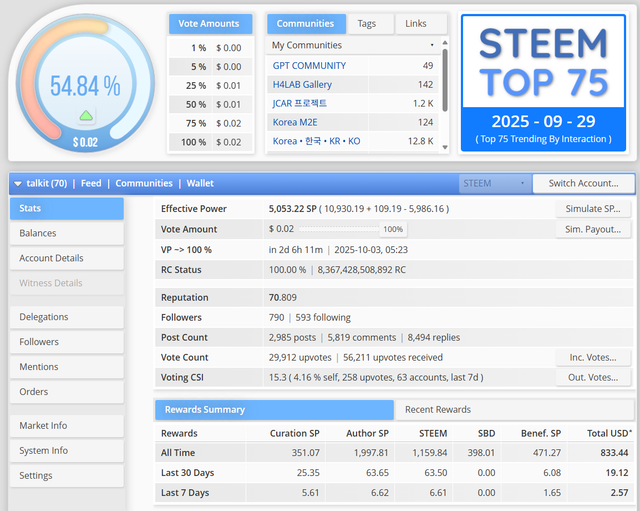Click the communities list scrollbar thumb
Image resolution: width=640 pixels, height=511 pixels.
[x=445, y=80]
